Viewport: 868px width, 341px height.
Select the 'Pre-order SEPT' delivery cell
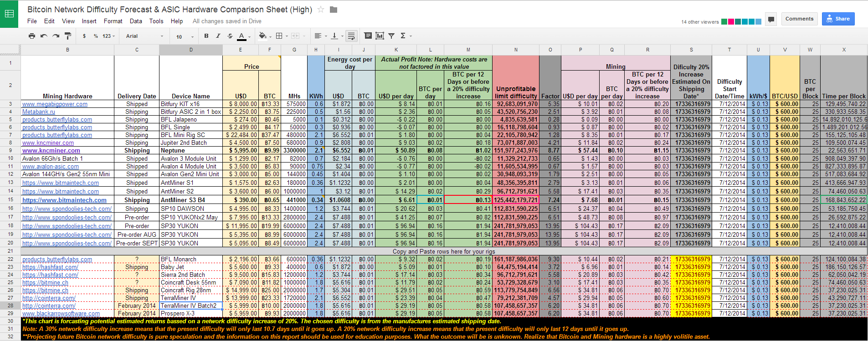point(137,244)
